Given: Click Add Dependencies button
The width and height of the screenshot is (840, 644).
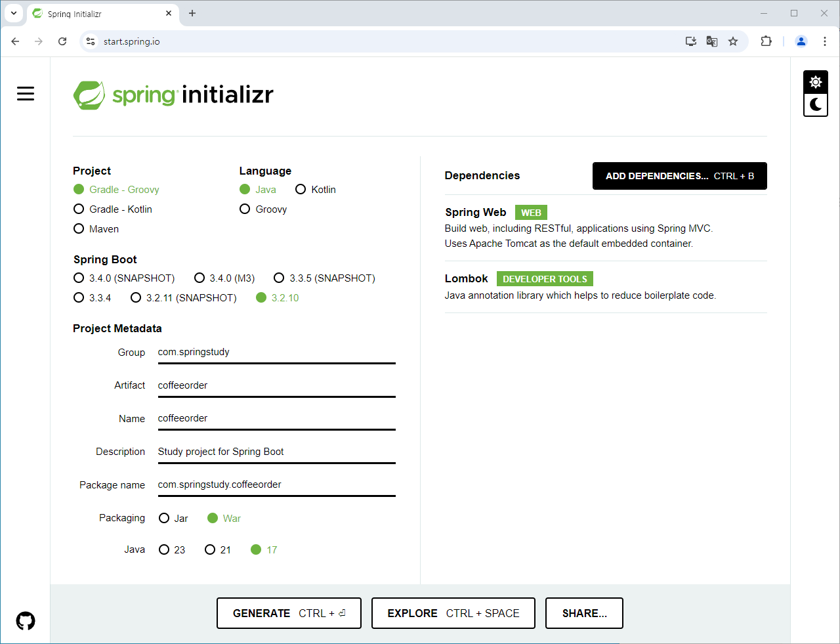Looking at the screenshot, I should [679, 176].
